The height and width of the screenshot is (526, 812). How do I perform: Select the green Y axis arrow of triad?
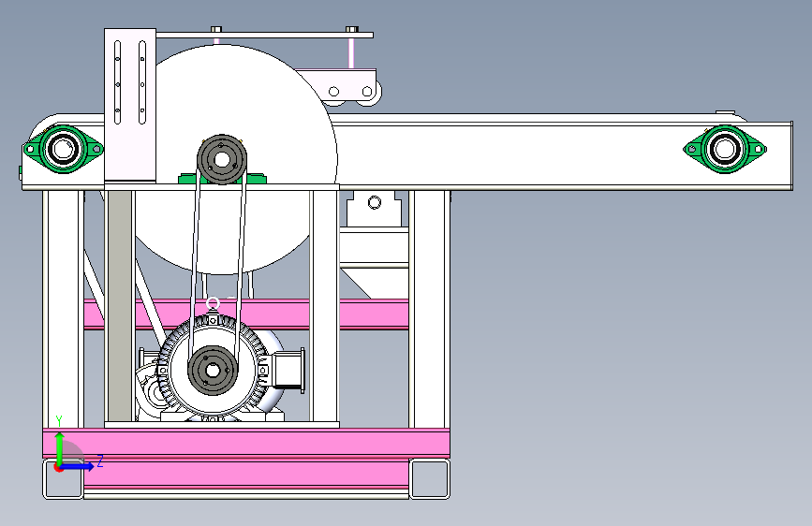60,447
